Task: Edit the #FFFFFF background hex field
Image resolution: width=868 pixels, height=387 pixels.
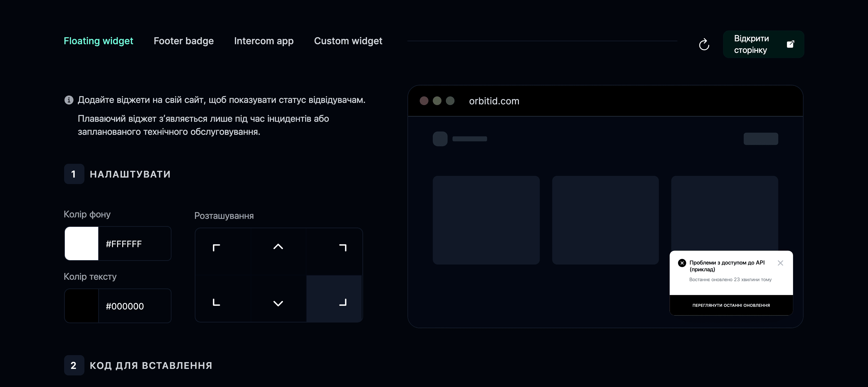Action: pos(135,244)
